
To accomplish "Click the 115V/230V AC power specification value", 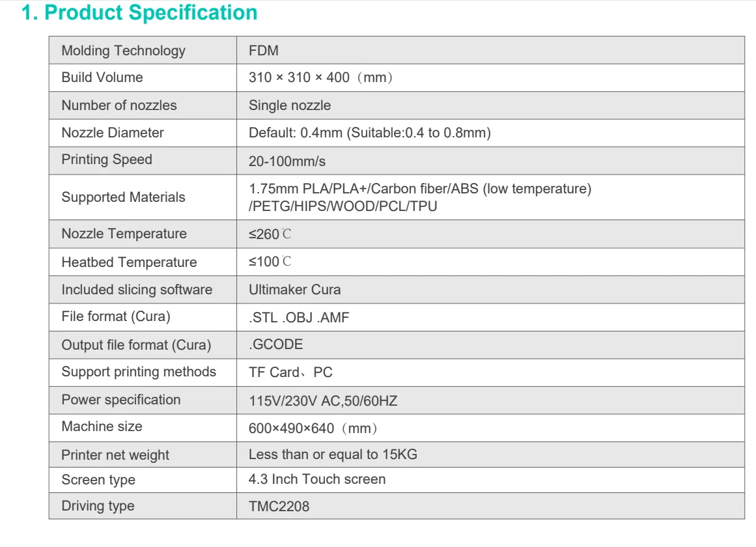I will [x=323, y=401].
